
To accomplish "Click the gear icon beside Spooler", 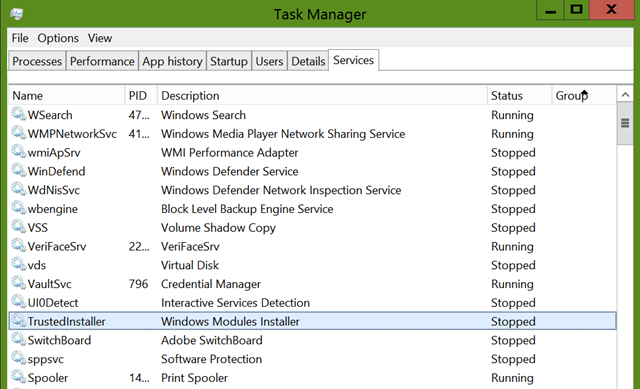I will point(18,377).
